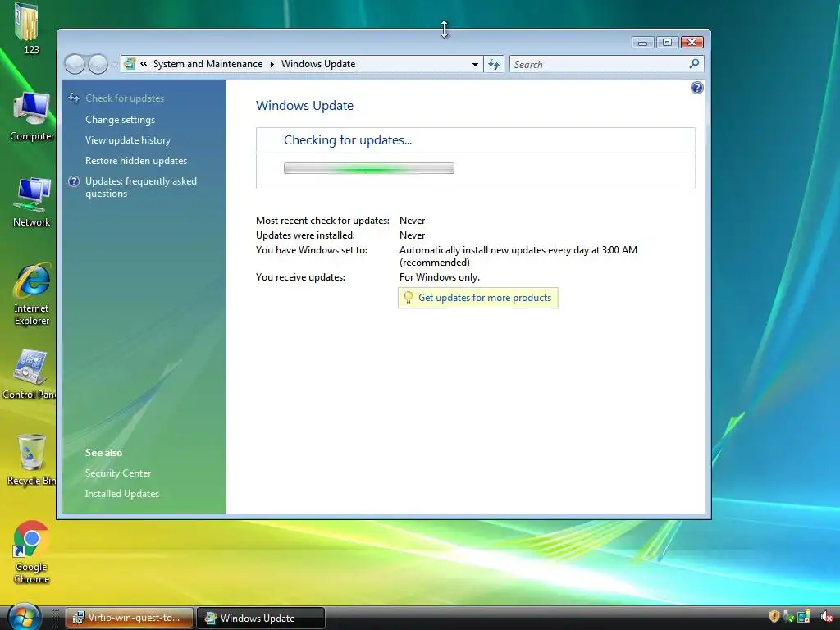Select the 123 folder on the desktop

tap(27, 29)
